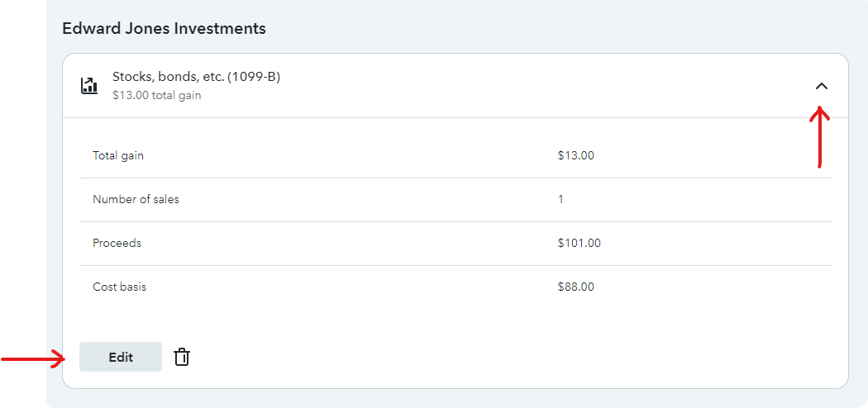Select the Stocks, bonds, etc. (1099-B) title
Image resolution: width=868 pixels, height=408 pixels.
tap(196, 77)
